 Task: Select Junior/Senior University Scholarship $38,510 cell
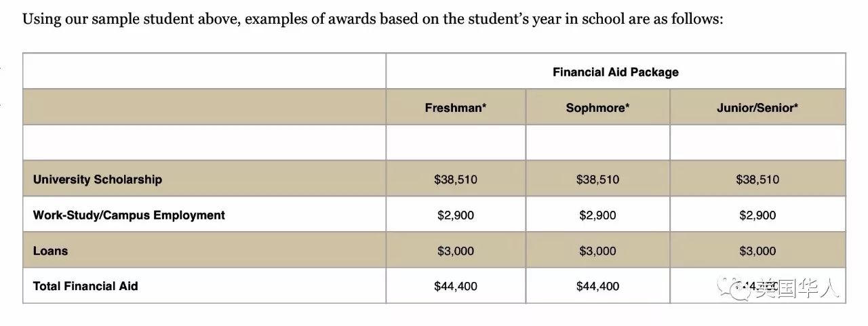click(757, 180)
